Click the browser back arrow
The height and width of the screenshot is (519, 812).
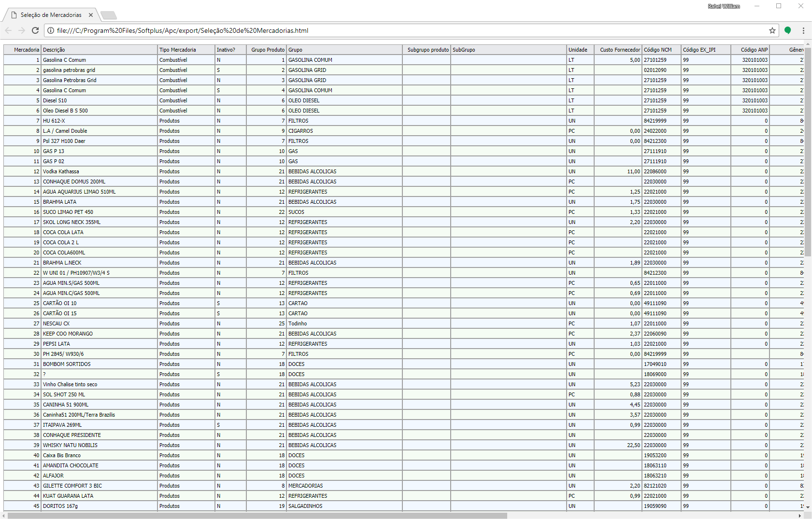pyautogui.click(x=8, y=30)
